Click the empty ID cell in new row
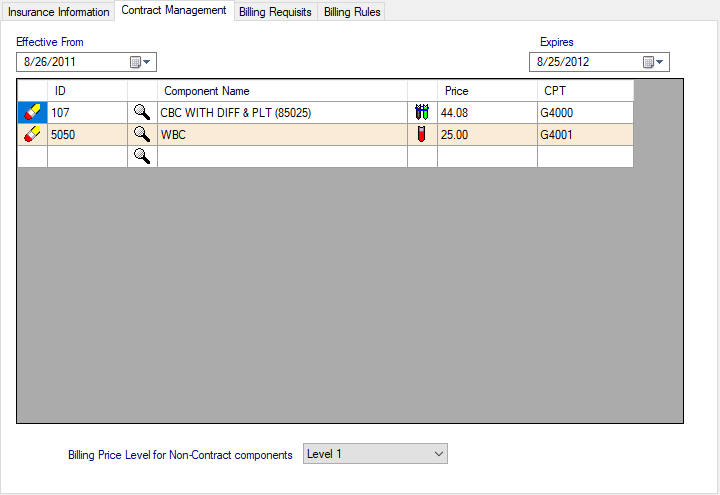This screenshot has height=495, width=720. click(x=87, y=156)
